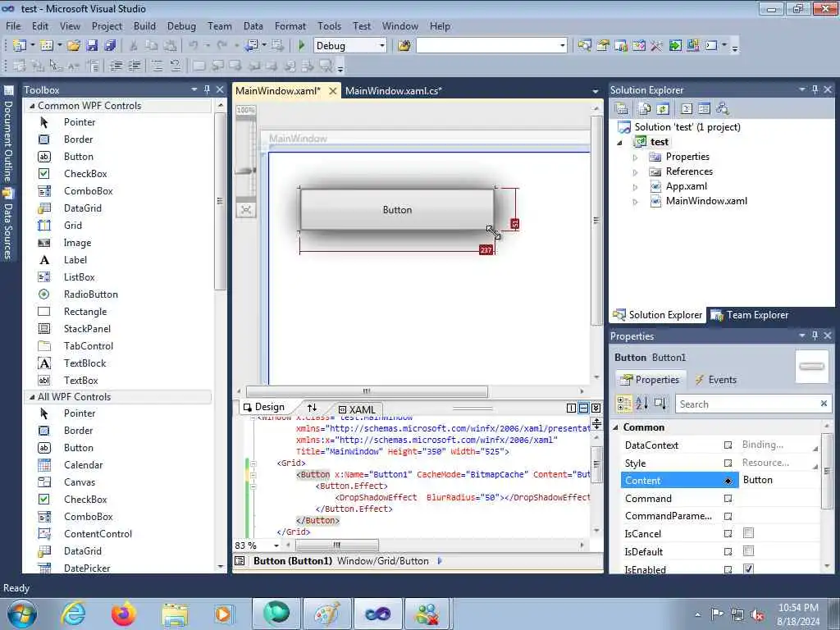Expand the MainWindow.xaml node

636,202
